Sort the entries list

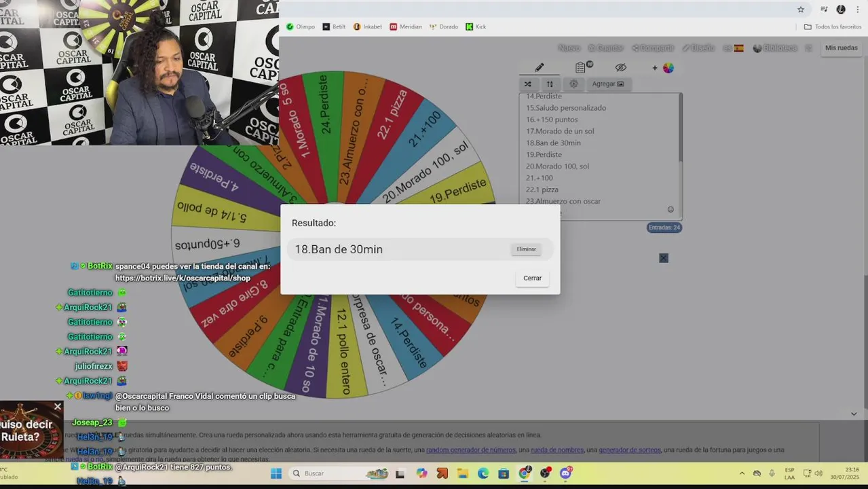(x=550, y=84)
